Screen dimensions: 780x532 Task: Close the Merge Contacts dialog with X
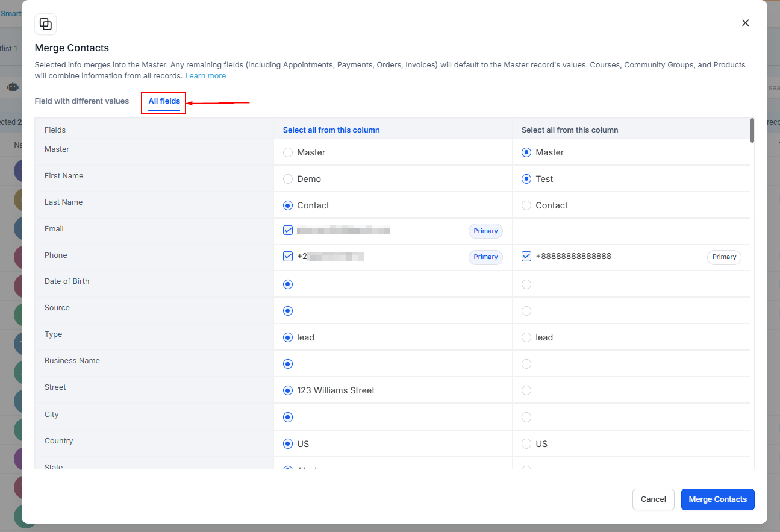pos(745,23)
